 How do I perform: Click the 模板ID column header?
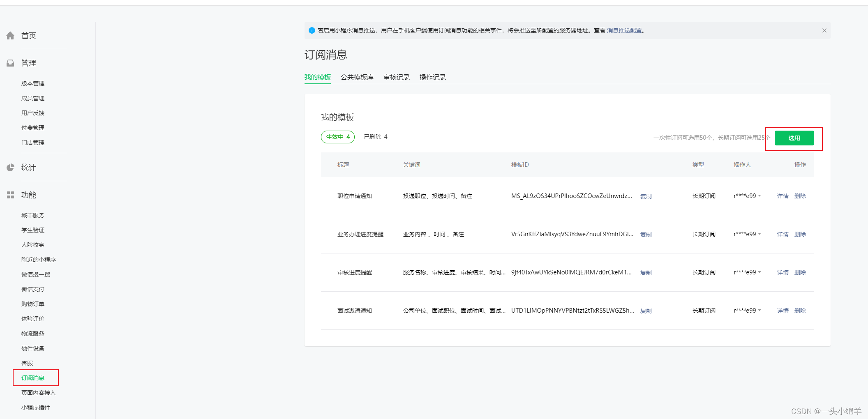[520, 165]
